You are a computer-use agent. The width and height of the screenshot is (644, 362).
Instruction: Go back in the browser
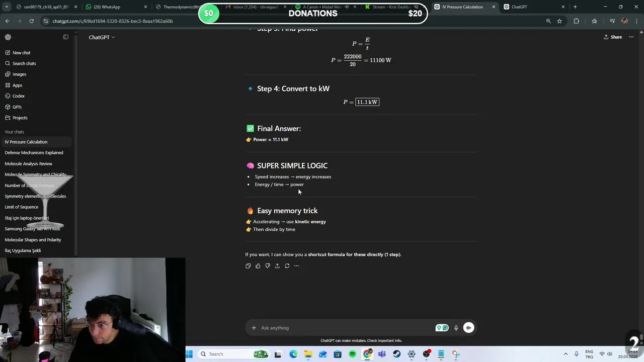(8, 21)
